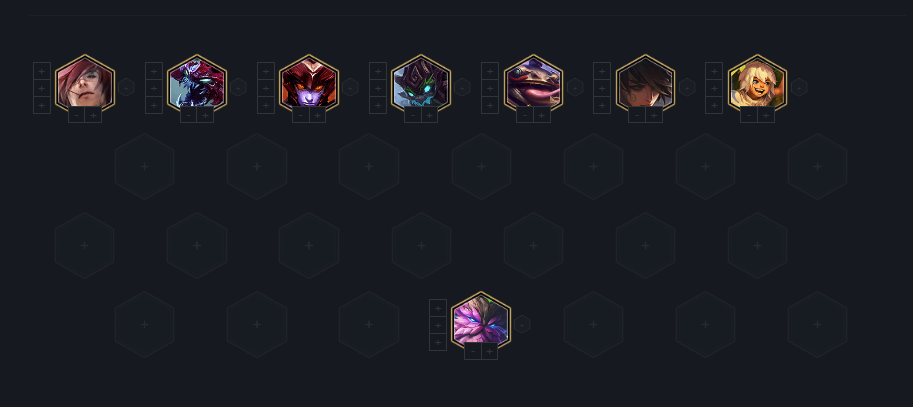
Task: Click small plus hexagon right of purple-feathered champion
Action: pyautogui.click(x=522, y=324)
